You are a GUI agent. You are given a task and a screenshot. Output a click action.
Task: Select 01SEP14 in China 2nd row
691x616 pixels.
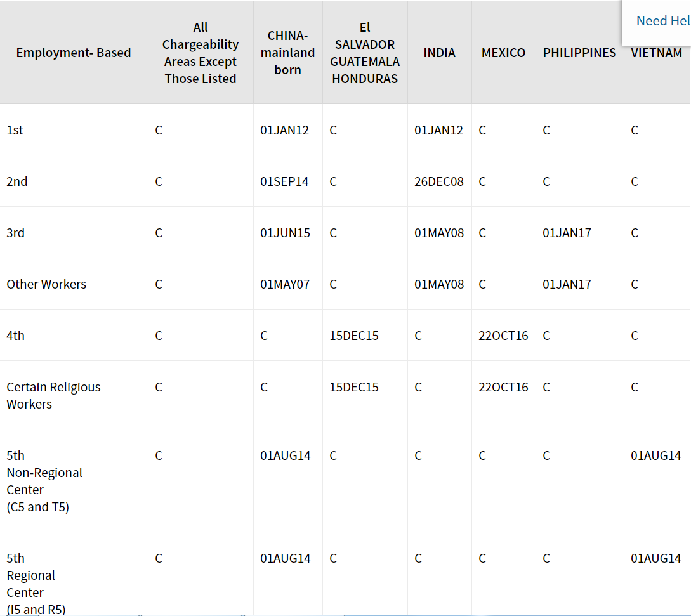coord(284,181)
